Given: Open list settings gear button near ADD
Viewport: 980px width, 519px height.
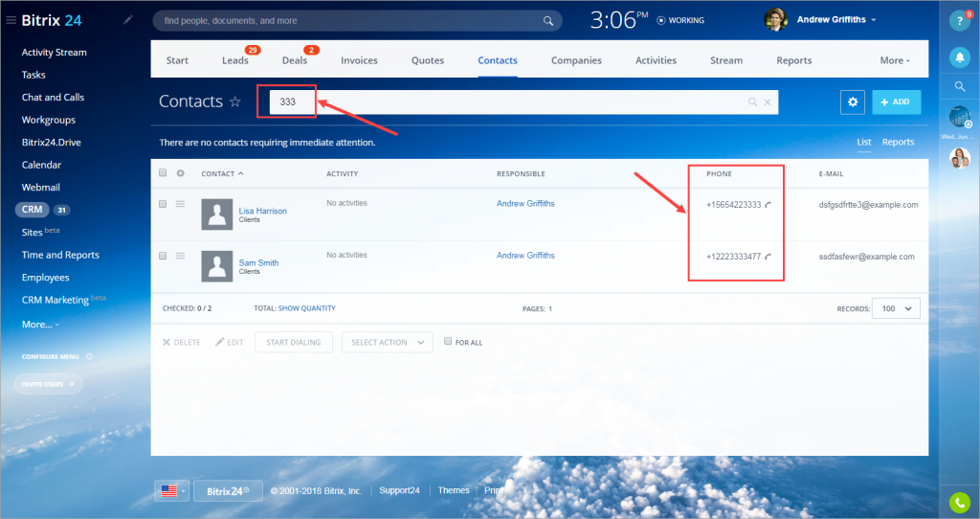Looking at the screenshot, I should [x=853, y=102].
